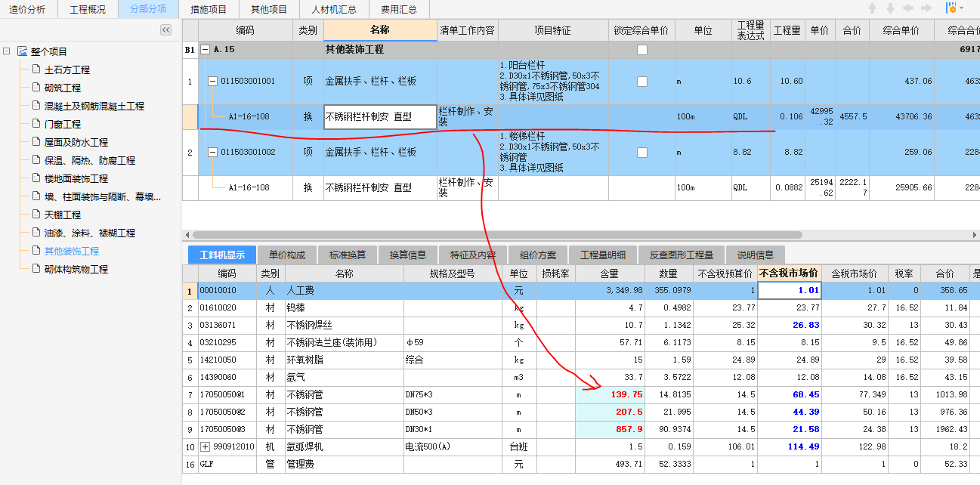Click the 含量 cell 207.5 for DN50*3
This screenshot has height=485, width=980.
(x=610, y=412)
